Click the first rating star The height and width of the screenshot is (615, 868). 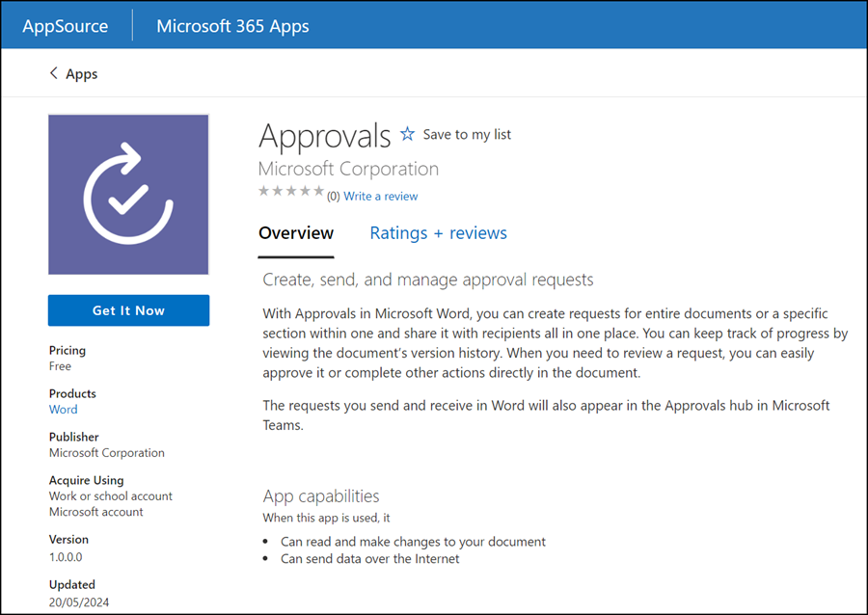coord(263,191)
